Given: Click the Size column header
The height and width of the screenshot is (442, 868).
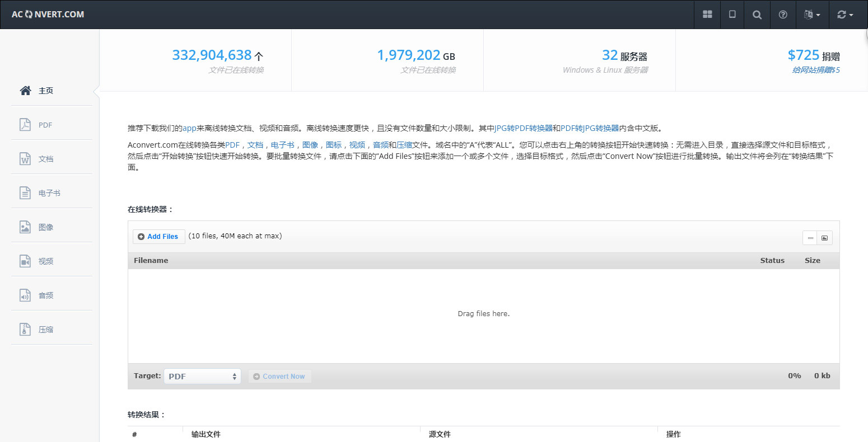Looking at the screenshot, I should 813,261.
